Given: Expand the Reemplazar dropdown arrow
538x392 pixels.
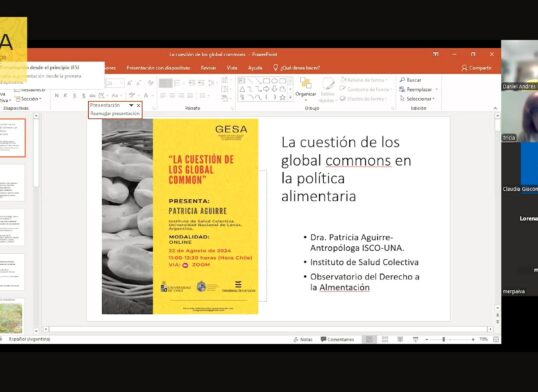Looking at the screenshot, I should click(x=436, y=89).
